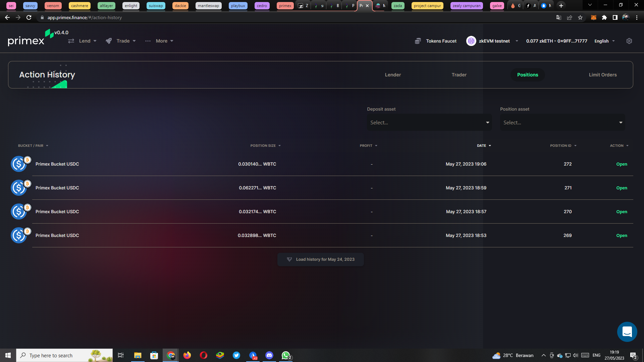
Task: Open the primex tab group
Action: (285, 6)
